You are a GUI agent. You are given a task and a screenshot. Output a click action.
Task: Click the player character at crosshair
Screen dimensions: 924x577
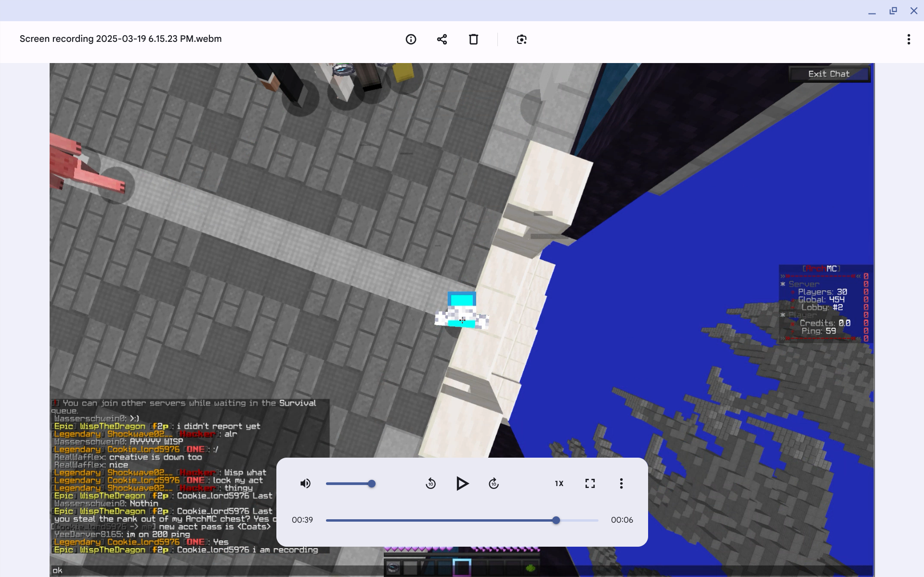click(x=462, y=311)
